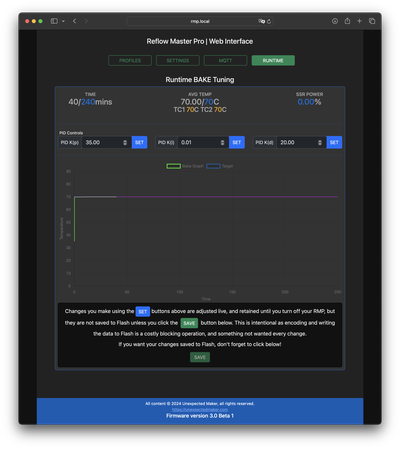The width and height of the screenshot is (400, 449).
Task: Click SET next to PID K(p)
Action: (139, 142)
